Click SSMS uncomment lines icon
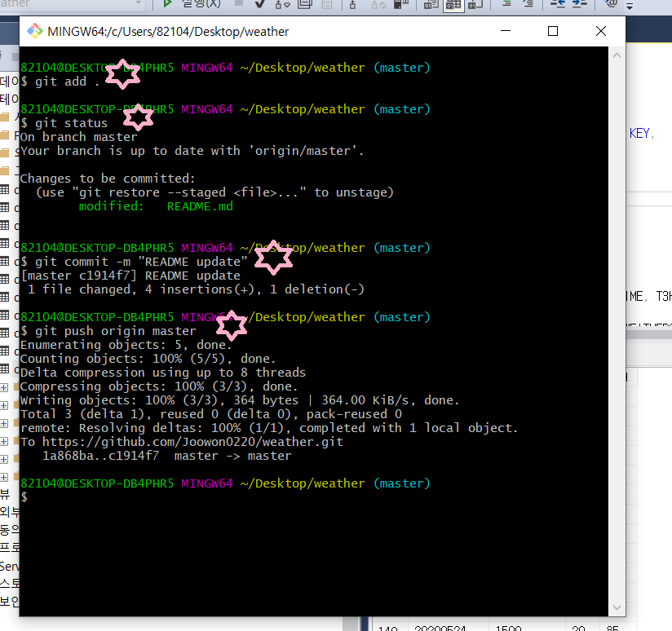This screenshot has height=631, width=672. (x=528, y=3)
